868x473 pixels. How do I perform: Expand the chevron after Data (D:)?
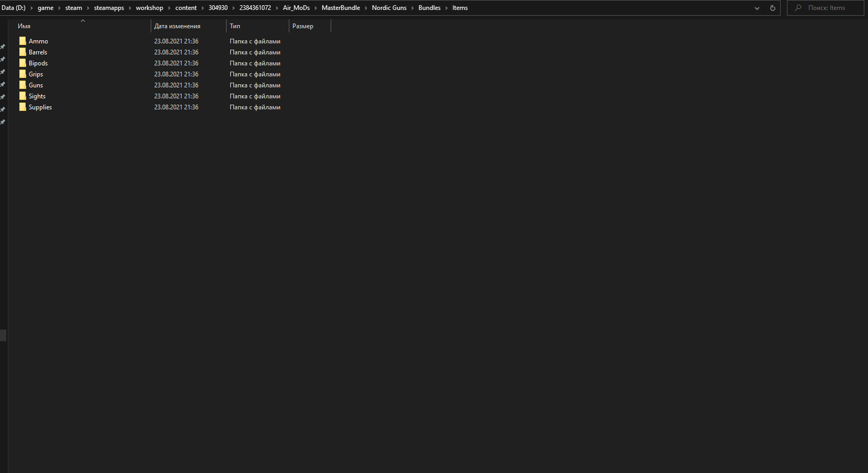(x=31, y=8)
